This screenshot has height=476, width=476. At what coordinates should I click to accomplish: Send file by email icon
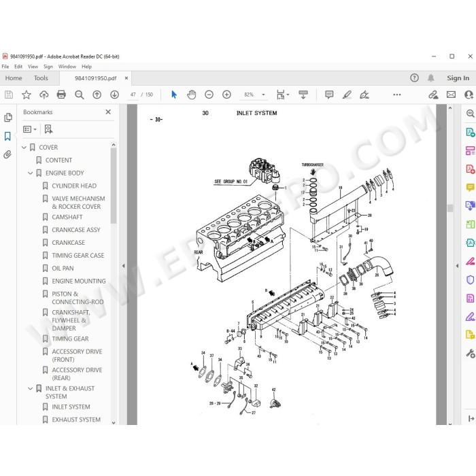coord(451,95)
